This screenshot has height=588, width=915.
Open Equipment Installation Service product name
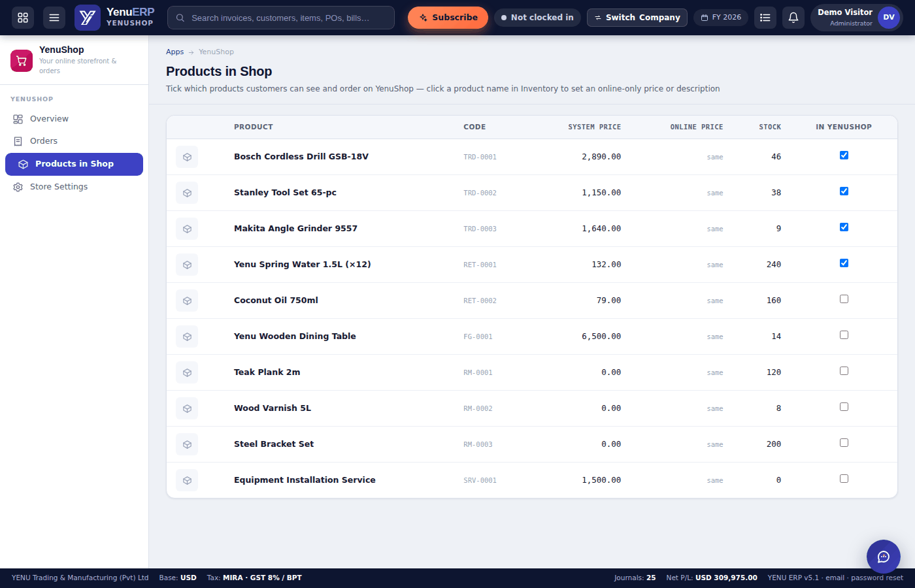tap(305, 480)
